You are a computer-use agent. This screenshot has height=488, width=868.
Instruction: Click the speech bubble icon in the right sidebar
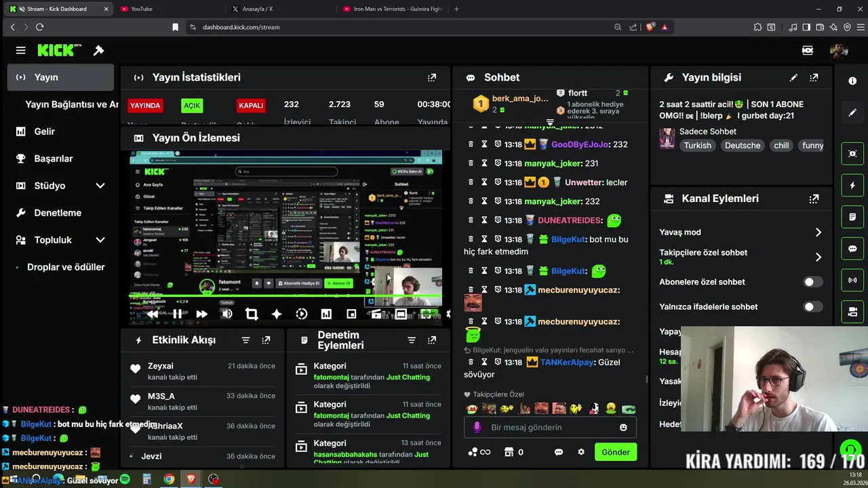852,249
